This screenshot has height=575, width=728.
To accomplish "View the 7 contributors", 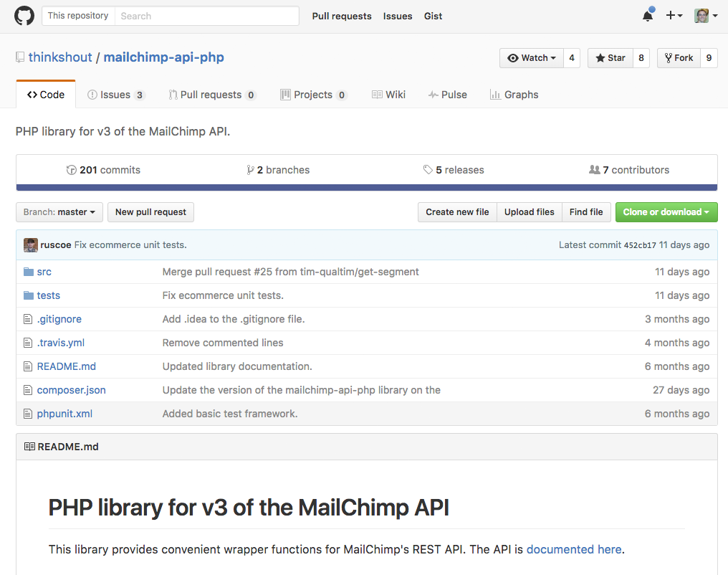I will (x=629, y=170).
